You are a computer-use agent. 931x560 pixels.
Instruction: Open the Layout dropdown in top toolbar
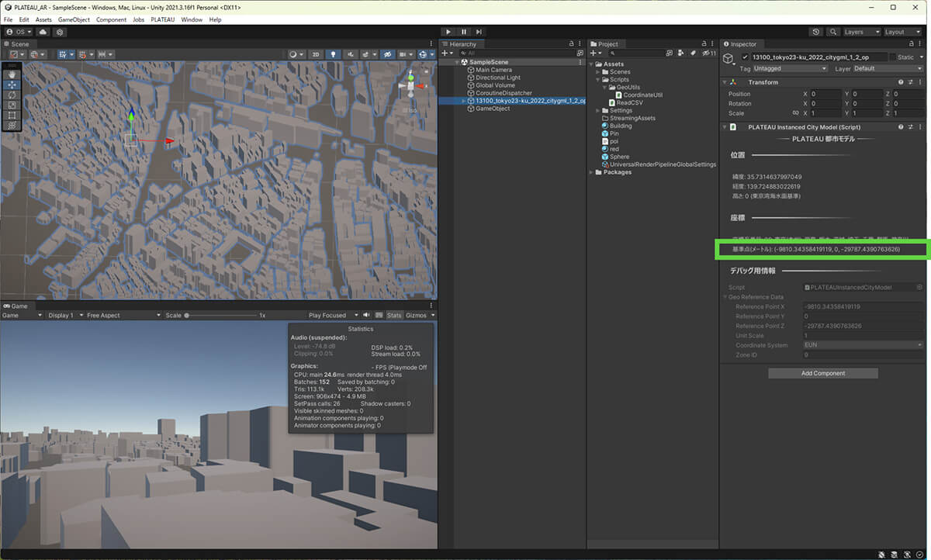903,32
